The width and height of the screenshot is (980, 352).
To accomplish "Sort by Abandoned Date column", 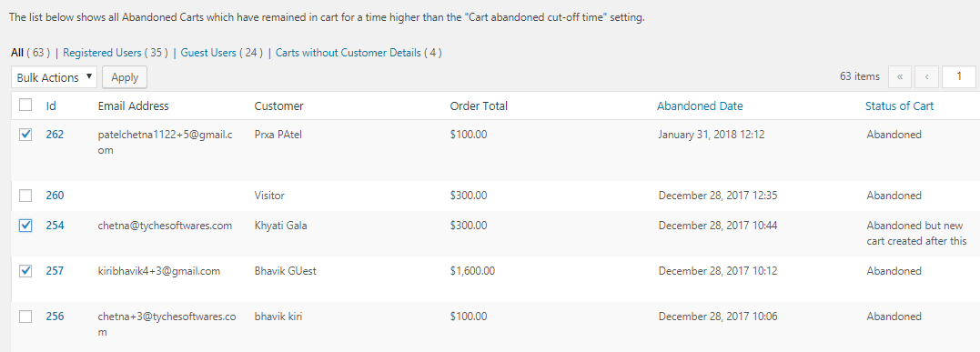I will click(x=700, y=106).
